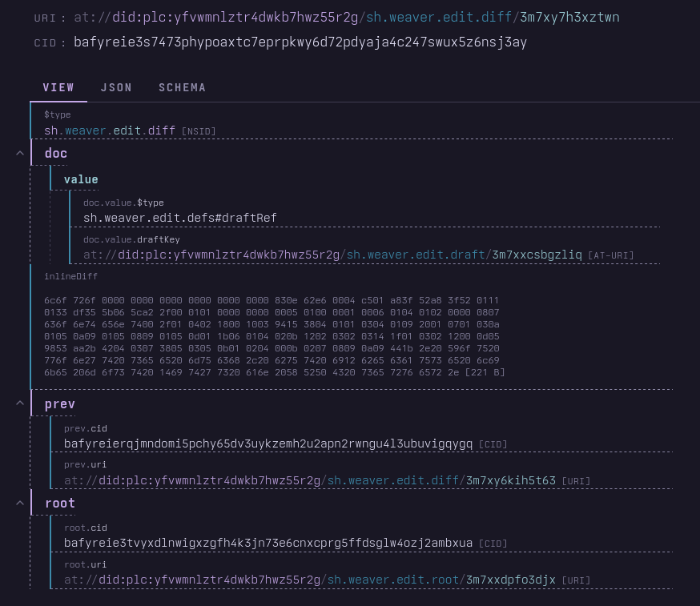
Task: Collapse the doc section
Action: (x=19, y=153)
